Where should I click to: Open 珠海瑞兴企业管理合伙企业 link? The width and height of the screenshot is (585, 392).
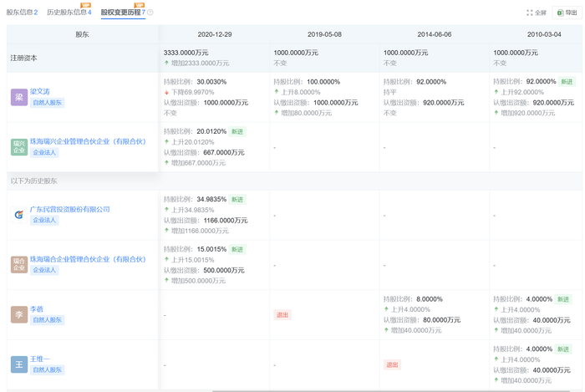(88, 141)
